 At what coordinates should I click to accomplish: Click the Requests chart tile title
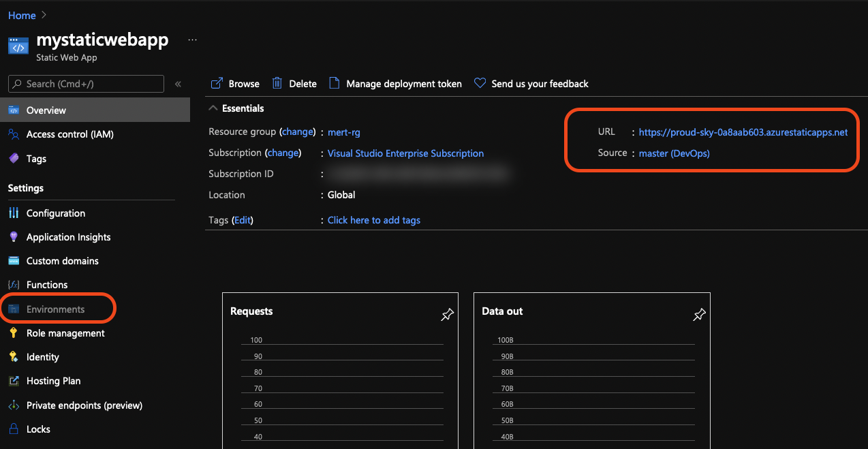tap(251, 311)
